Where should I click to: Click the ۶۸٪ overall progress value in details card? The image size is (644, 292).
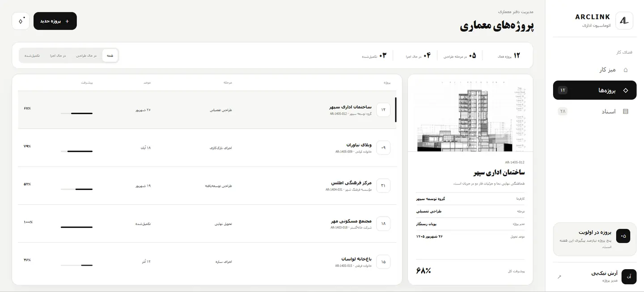tap(423, 271)
